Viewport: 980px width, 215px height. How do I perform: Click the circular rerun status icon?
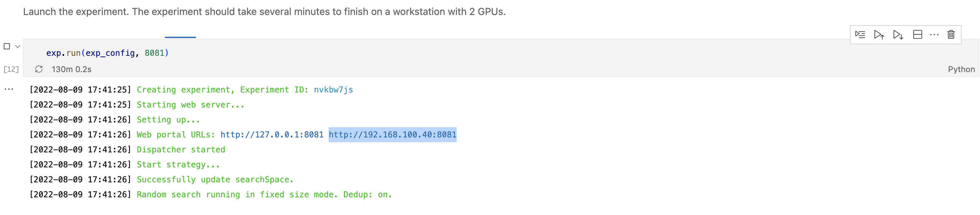pyautogui.click(x=39, y=69)
